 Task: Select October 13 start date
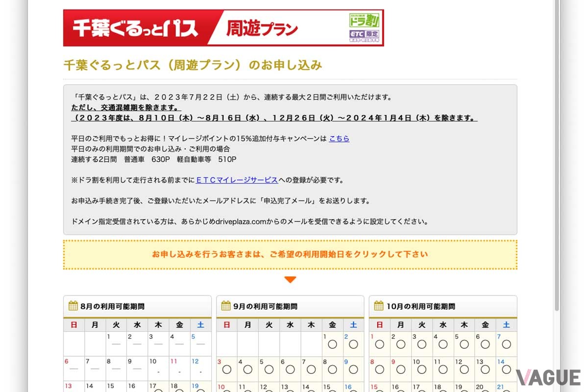pos(485,369)
